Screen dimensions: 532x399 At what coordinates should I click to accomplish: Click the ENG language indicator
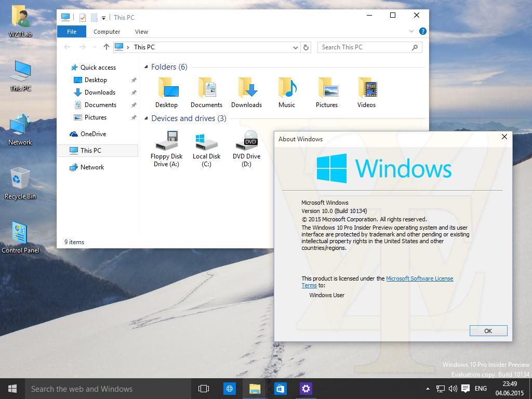coord(481,389)
